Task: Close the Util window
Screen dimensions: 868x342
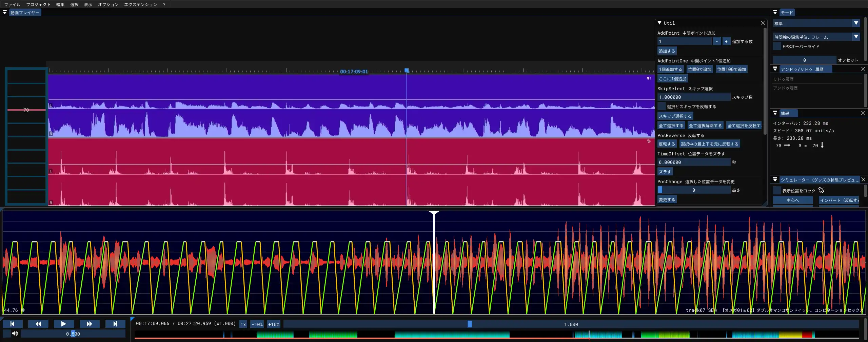Action: [763, 23]
